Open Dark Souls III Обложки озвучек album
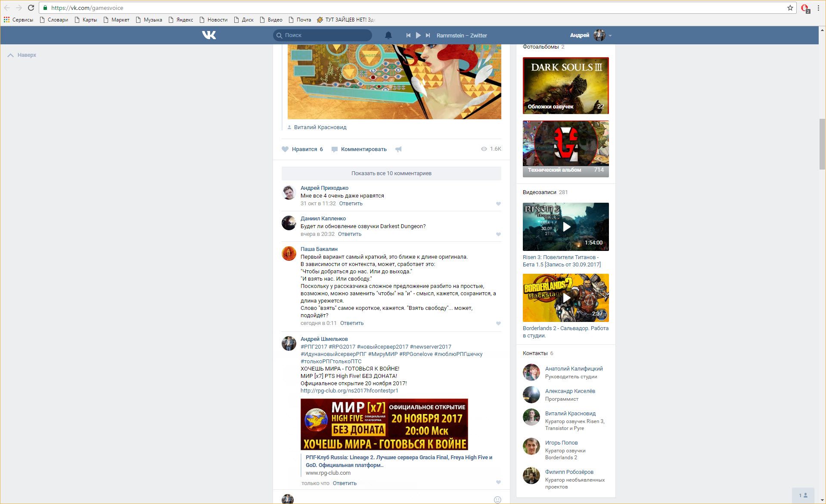826x504 pixels. tap(565, 86)
